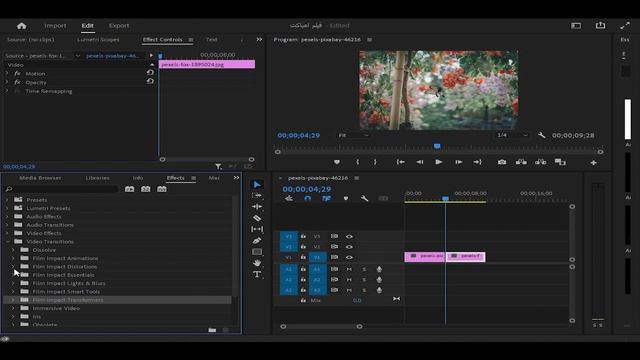Solo audio track A2
640x360 pixels.
tap(364, 280)
